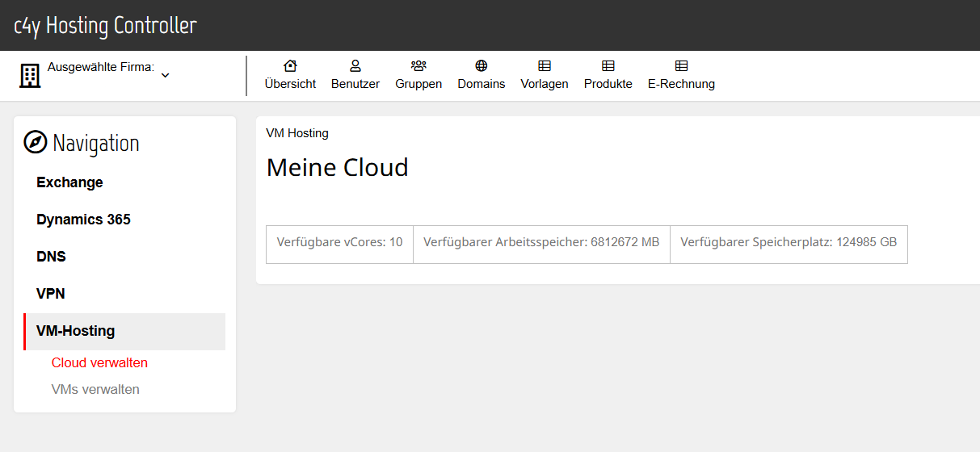
Task: Click the table icon above E-Rechnung
Action: [681, 65]
